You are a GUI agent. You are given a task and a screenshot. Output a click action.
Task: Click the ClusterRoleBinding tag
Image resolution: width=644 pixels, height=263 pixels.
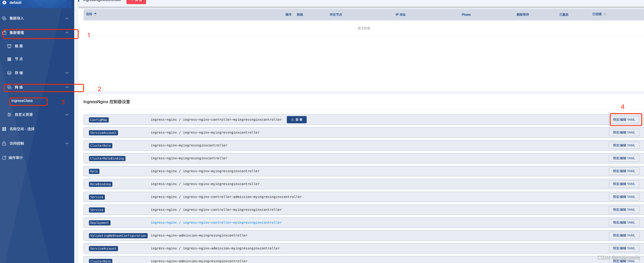coord(107,159)
